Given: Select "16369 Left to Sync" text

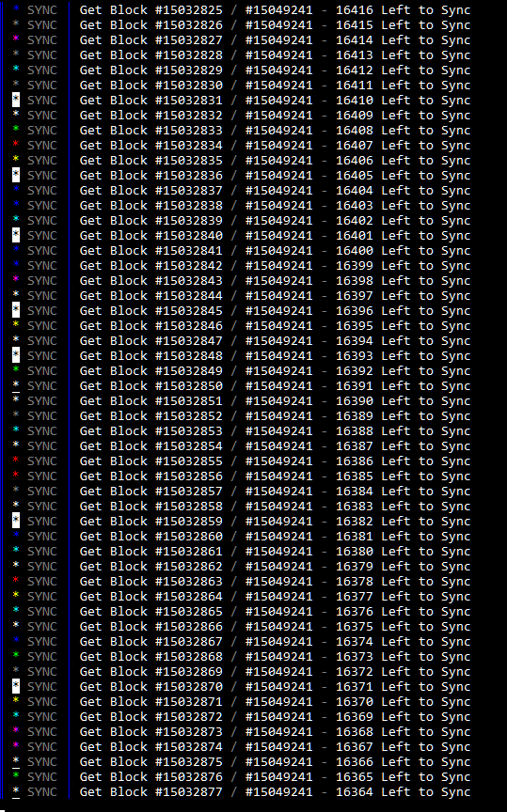Looking at the screenshot, I should click(x=403, y=716).
